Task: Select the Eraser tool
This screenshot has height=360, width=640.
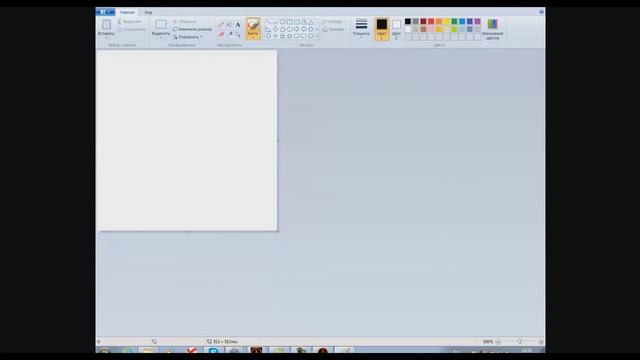Action: click(221, 34)
